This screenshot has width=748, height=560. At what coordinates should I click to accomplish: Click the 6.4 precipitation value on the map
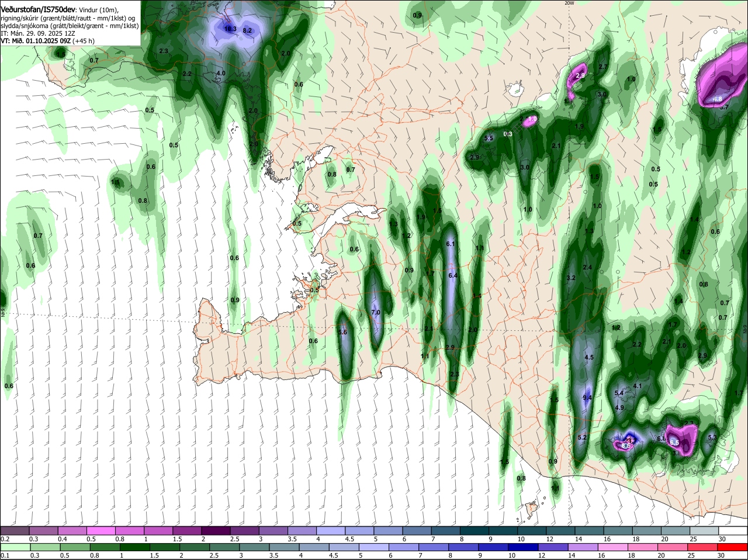[x=452, y=275]
